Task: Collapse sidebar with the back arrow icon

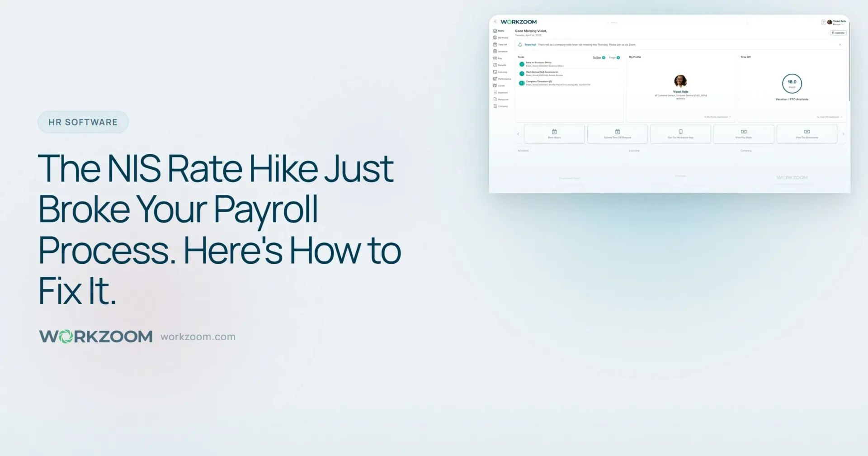Action: (495, 21)
